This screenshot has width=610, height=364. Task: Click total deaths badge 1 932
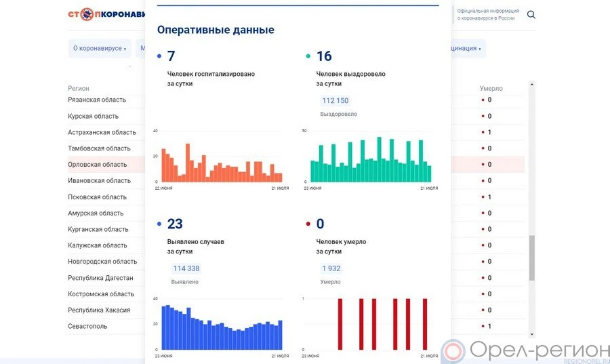point(331,268)
